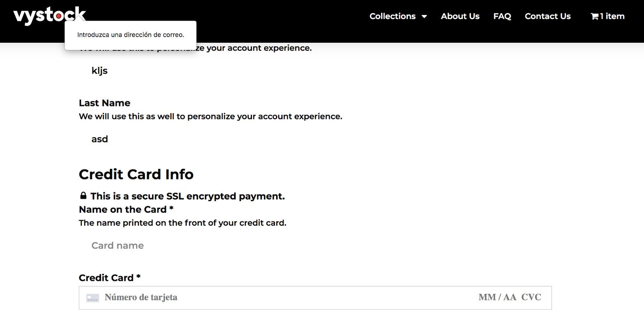The height and width of the screenshot is (314, 644).
Task: Click the CVC field
Action: tap(531, 297)
